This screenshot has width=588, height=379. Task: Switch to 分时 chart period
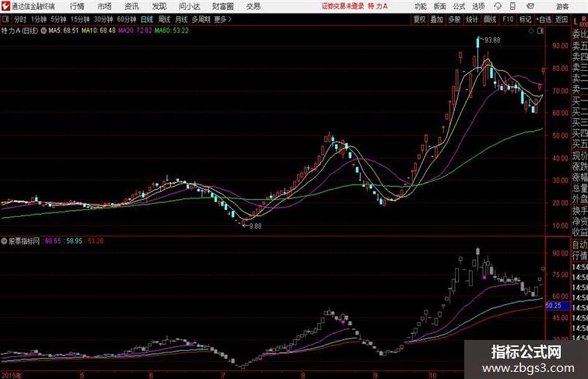point(20,19)
